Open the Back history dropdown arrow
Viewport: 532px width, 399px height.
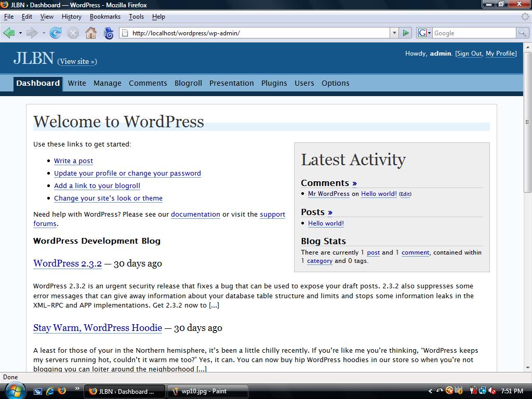[x=20, y=33]
